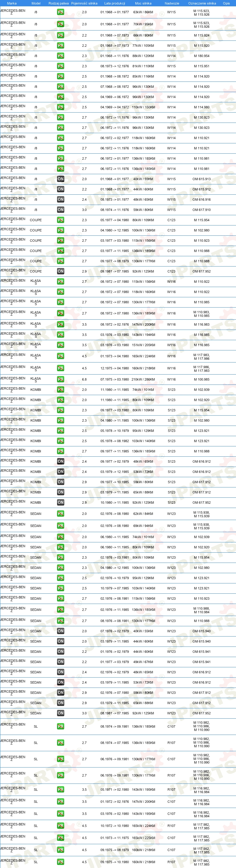Select engine capacity value 6.8
Viewport: 236px width, 868px height.
[84, 379]
